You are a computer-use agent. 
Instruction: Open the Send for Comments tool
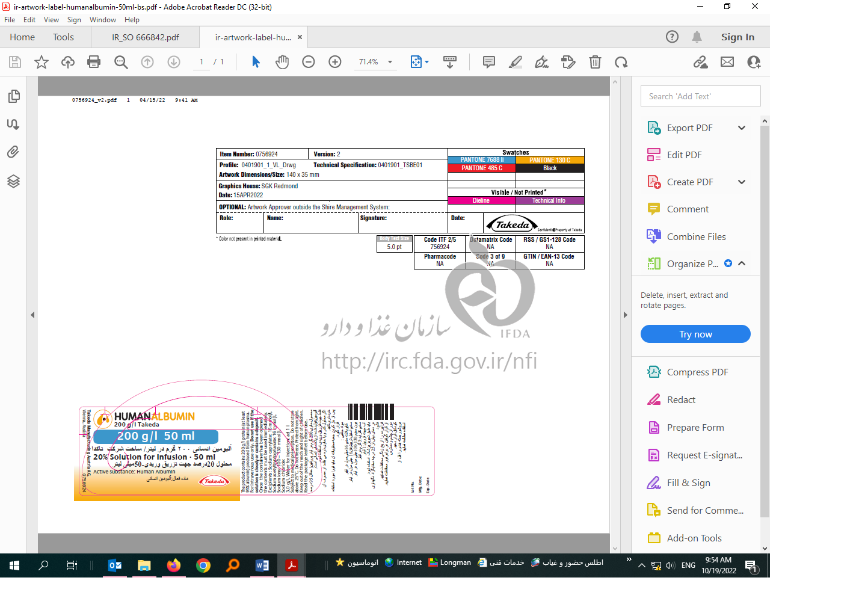696,510
